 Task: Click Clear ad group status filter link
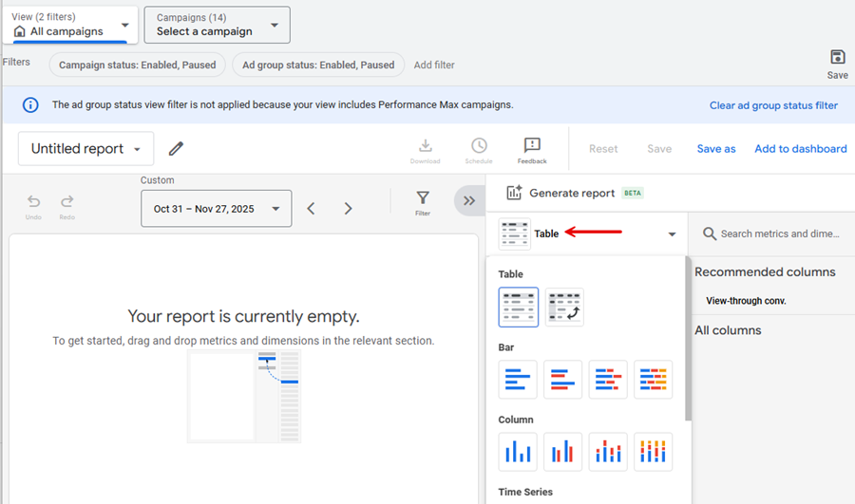click(773, 105)
